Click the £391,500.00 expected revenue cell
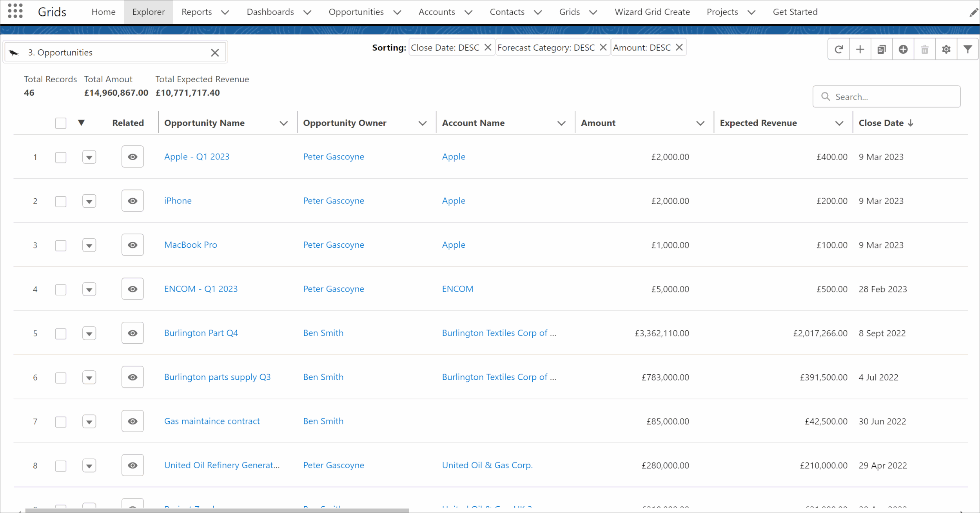This screenshot has height=513, width=980. (x=824, y=377)
